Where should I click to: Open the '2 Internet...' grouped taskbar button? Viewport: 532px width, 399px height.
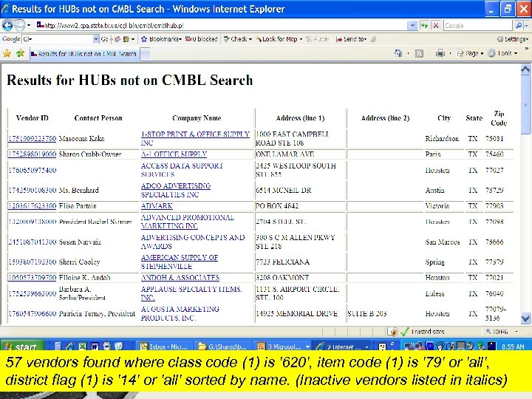[x=342, y=347]
